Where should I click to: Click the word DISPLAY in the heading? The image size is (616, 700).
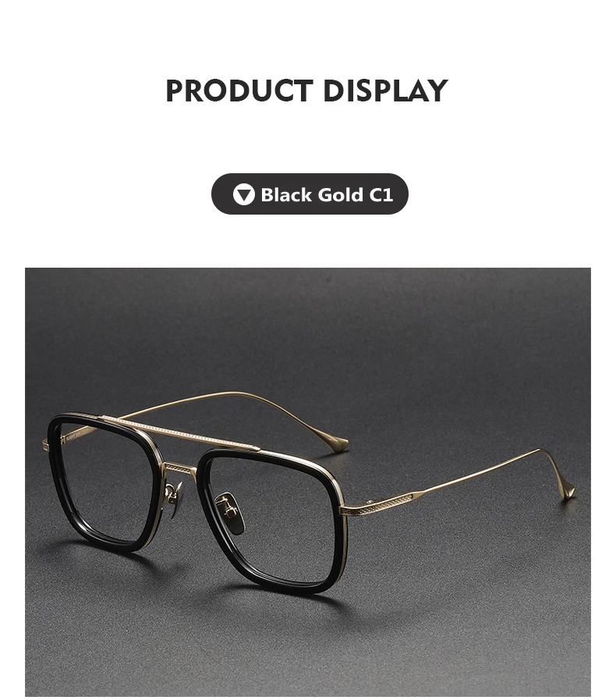(x=385, y=91)
